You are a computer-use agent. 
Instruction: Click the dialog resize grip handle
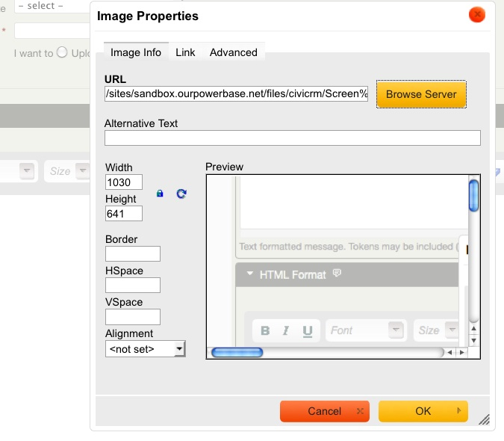[x=483, y=419]
